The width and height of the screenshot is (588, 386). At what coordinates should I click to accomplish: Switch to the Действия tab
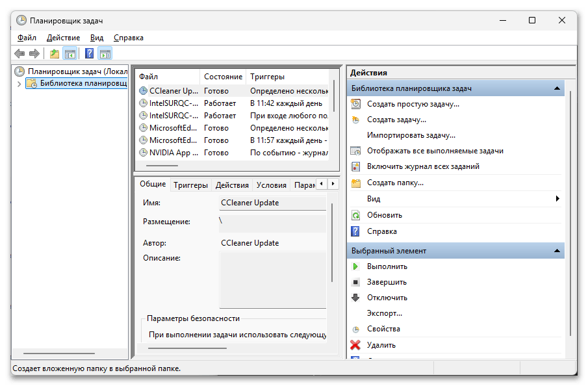[x=232, y=185]
